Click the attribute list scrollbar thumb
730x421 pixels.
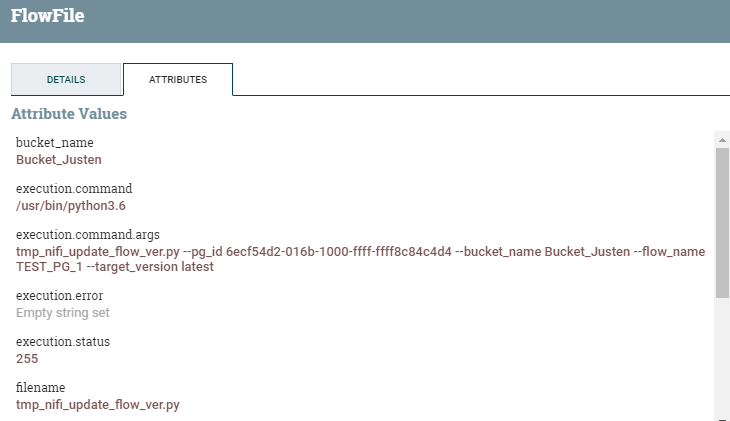coord(721,222)
